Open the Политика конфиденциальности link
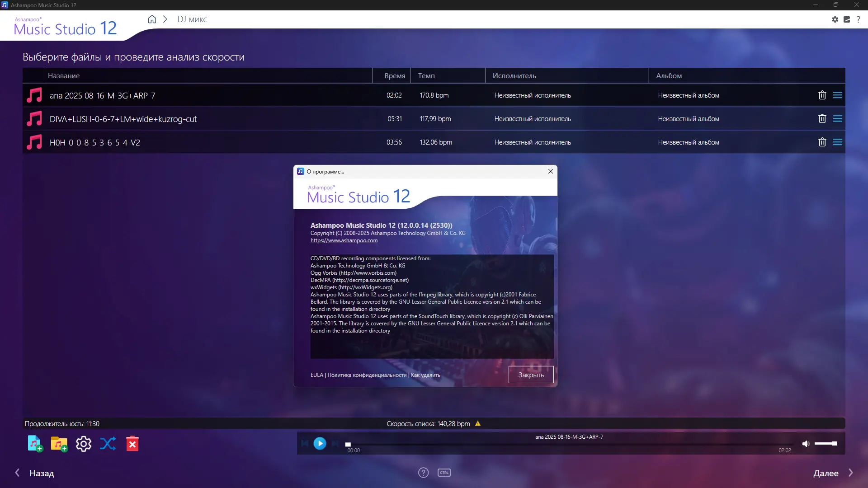868x488 pixels. [367, 375]
